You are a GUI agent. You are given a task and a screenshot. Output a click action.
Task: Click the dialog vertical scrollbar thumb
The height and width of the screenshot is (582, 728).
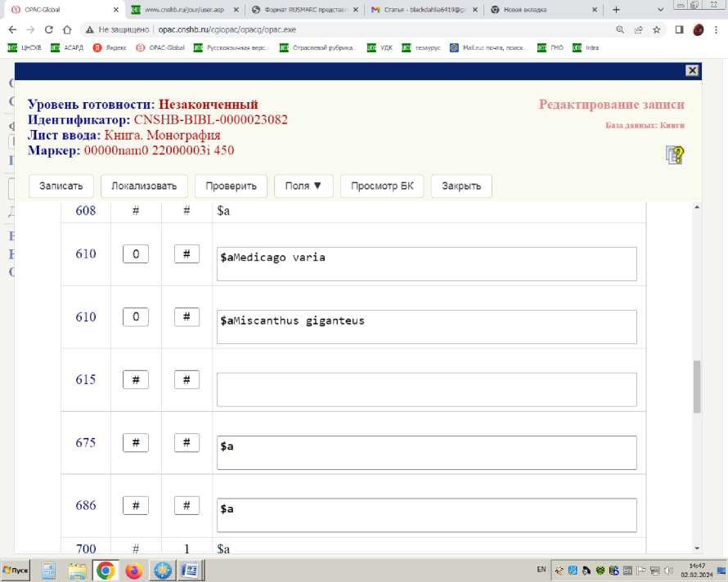(696, 387)
